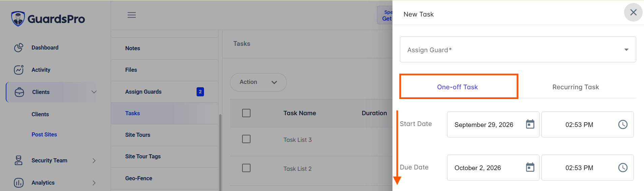Screen dimensions: 644x191
Task: Open the Due Date calendar picker icon
Action: (x=530, y=167)
